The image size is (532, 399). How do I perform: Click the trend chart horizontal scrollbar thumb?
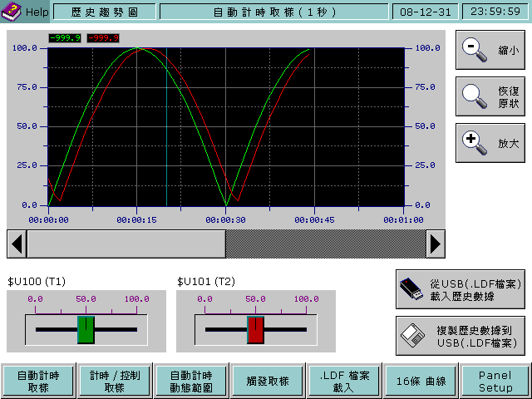[x=126, y=244]
